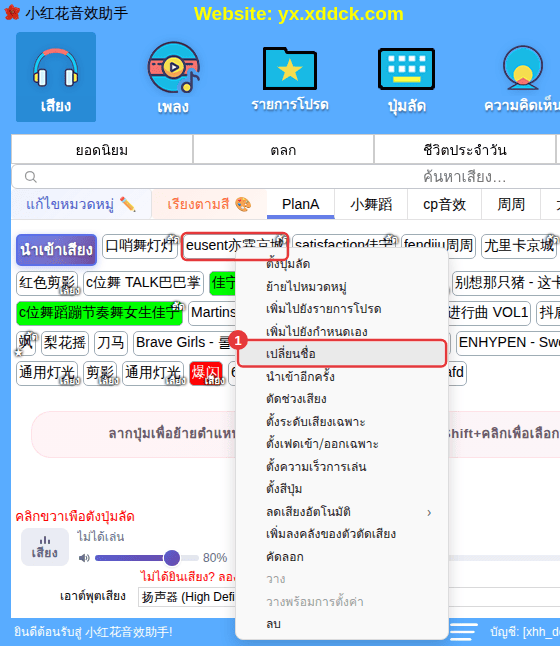560x646 pixels.
Task: Select ตลก category tab
Action: [283, 150]
